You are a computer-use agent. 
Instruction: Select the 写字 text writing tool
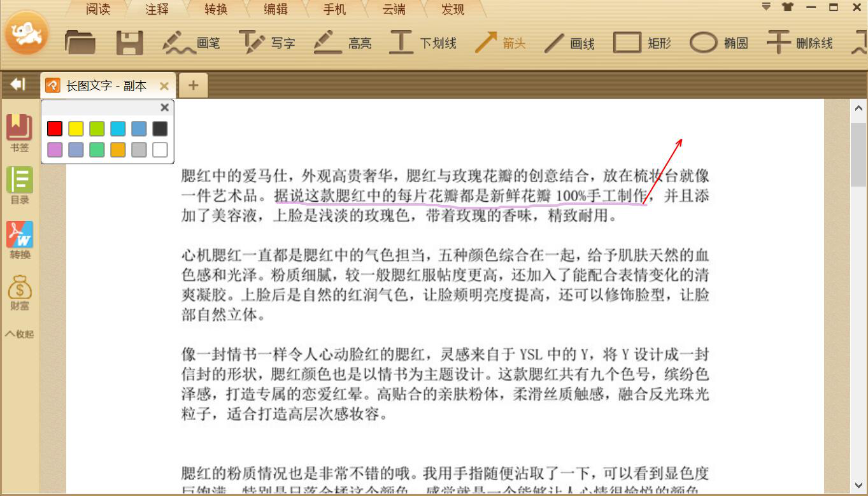pos(267,43)
